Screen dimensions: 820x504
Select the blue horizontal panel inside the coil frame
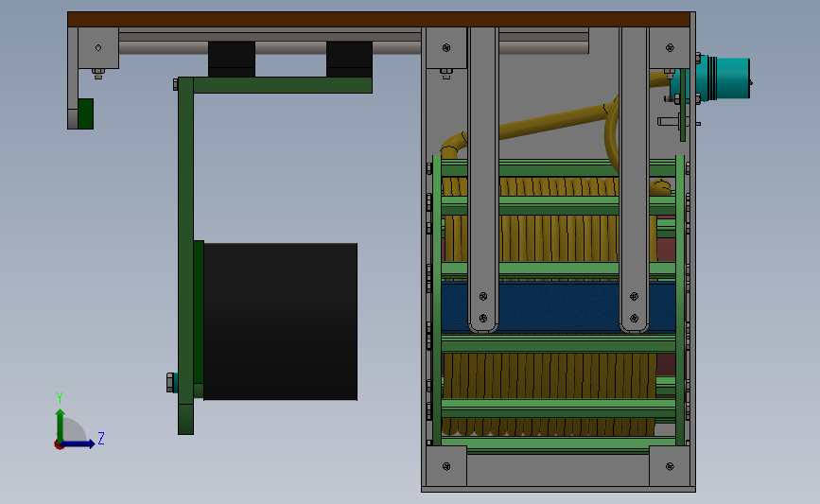(558, 307)
